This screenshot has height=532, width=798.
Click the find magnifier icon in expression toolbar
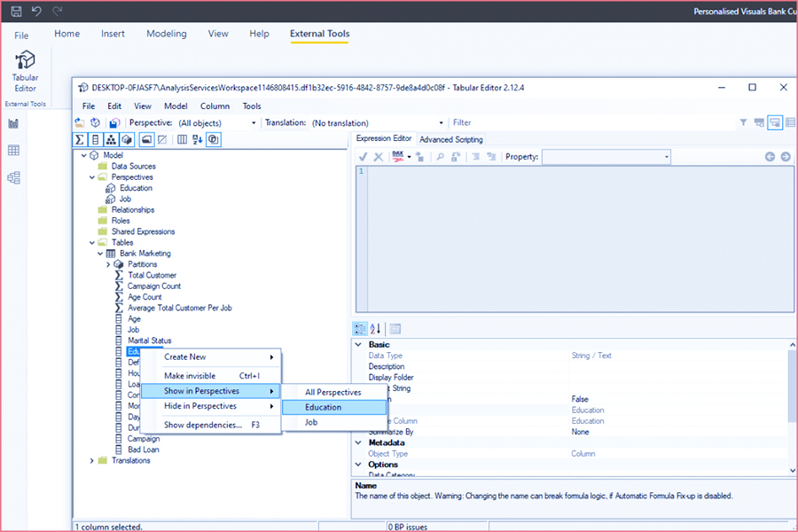[440, 157]
